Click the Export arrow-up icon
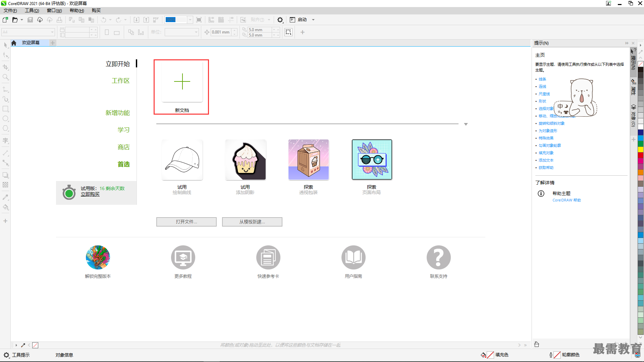Image resolution: width=644 pixels, height=362 pixels. [146, 20]
